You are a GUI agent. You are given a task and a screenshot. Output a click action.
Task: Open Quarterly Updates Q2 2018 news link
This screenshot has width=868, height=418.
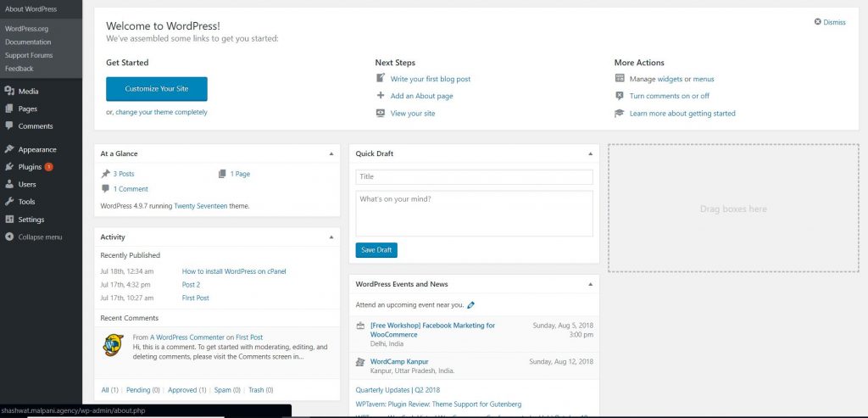pyautogui.click(x=398, y=390)
